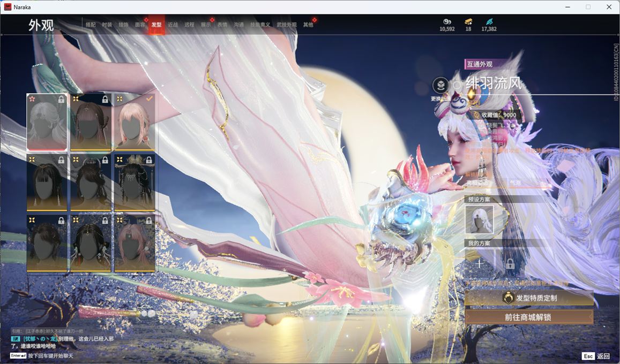Click the star badge on white-haired card

coord(32,98)
